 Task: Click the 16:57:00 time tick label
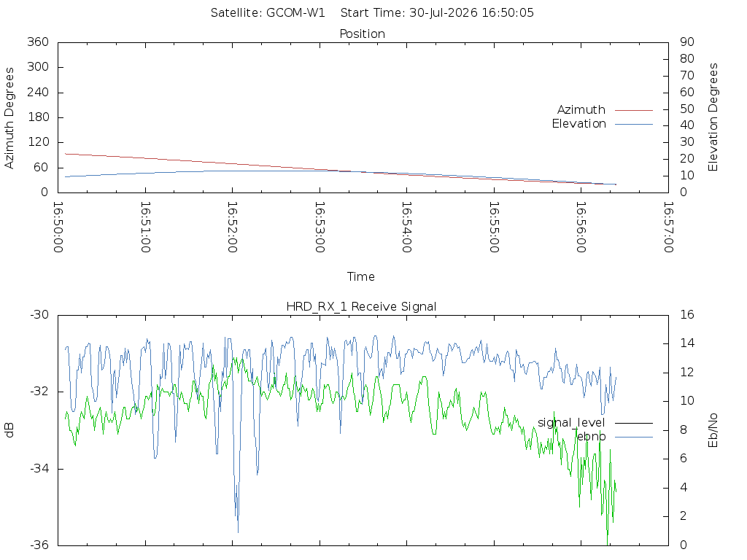tap(668, 227)
